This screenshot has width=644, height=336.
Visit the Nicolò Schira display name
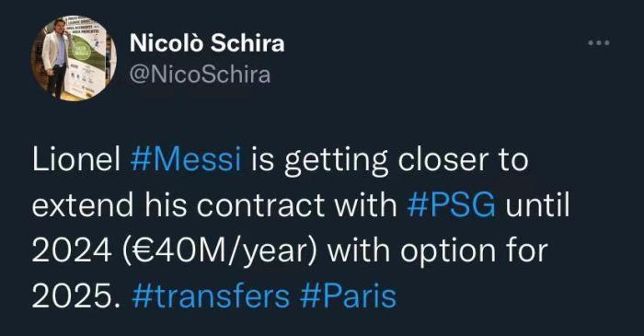coord(207,43)
